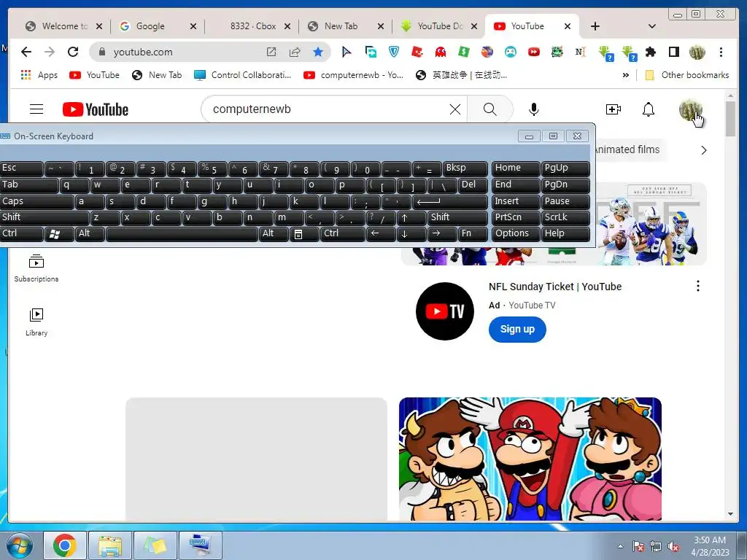The image size is (747, 560).
Task: Open the Apps bookmark shortcut
Action: point(39,75)
